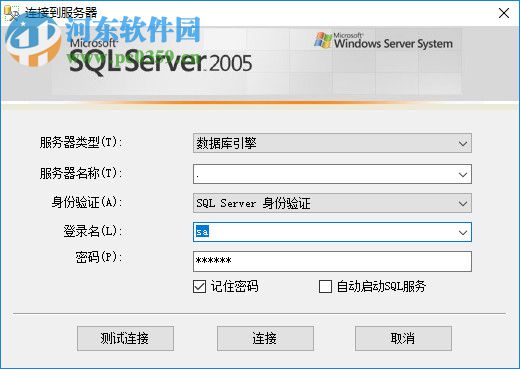
Task: Click the 身份验证(A) label
Action: [87, 202]
